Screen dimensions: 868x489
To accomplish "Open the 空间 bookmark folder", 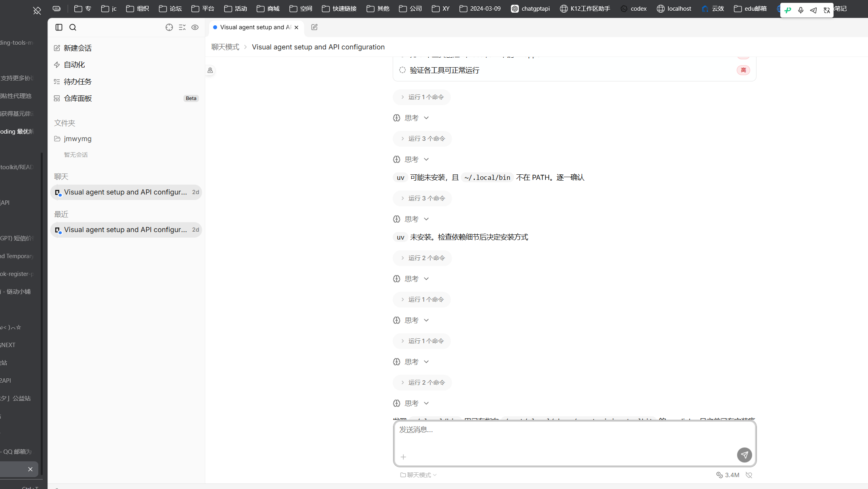I will pyautogui.click(x=301, y=9).
